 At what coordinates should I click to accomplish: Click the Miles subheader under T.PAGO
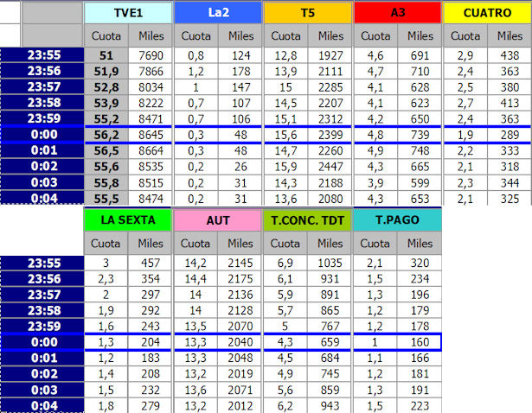click(420, 243)
